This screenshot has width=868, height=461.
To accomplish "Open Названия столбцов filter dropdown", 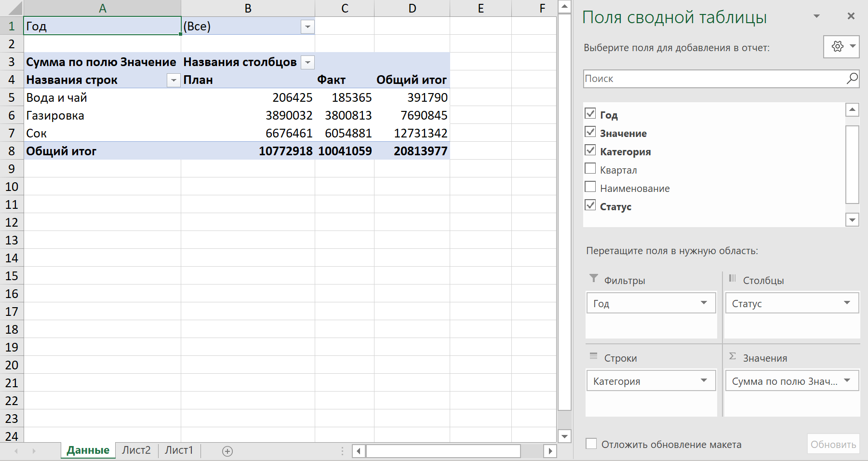I will (307, 62).
